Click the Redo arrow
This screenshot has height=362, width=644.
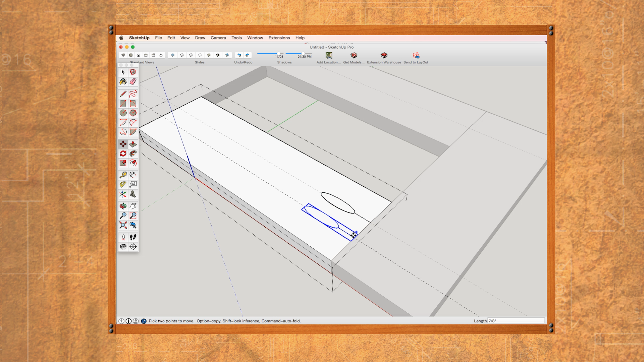248,55
